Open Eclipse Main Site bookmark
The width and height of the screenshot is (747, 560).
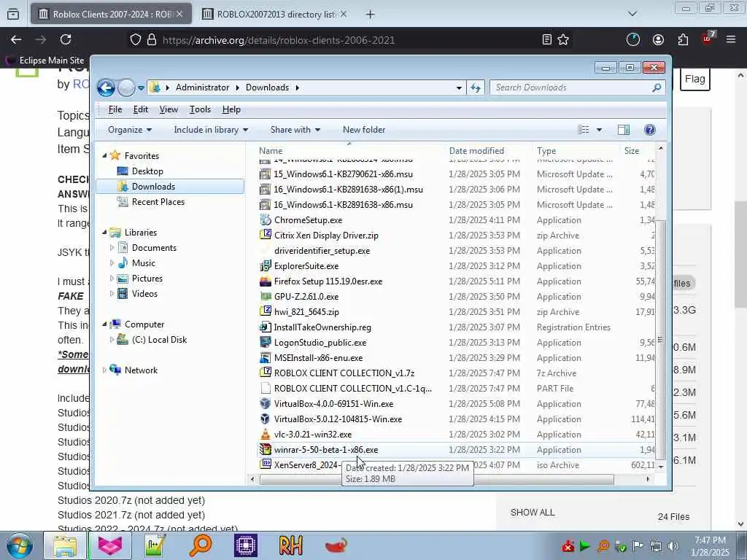[45, 61]
